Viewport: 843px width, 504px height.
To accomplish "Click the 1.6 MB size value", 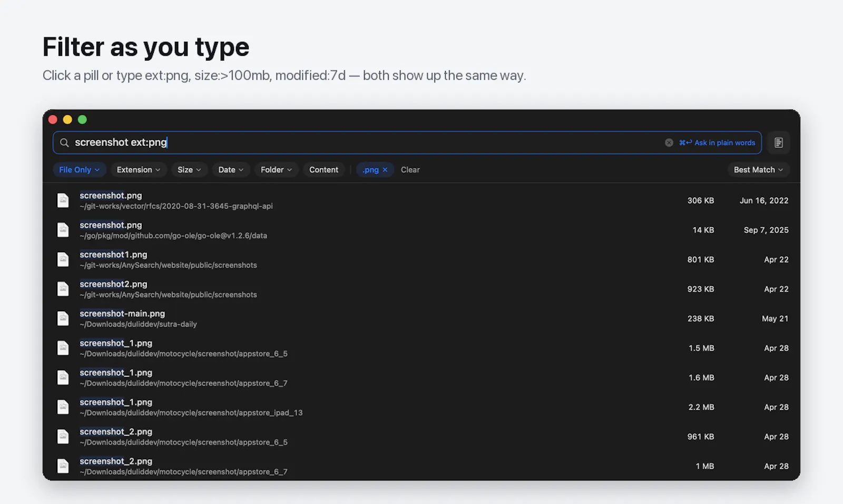I will 701,378.
